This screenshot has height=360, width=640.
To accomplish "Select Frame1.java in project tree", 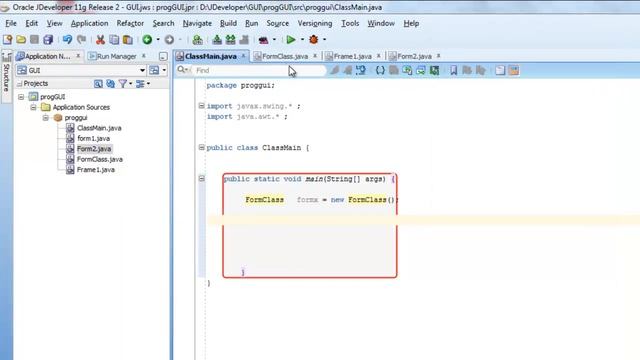I will (96, 170).
